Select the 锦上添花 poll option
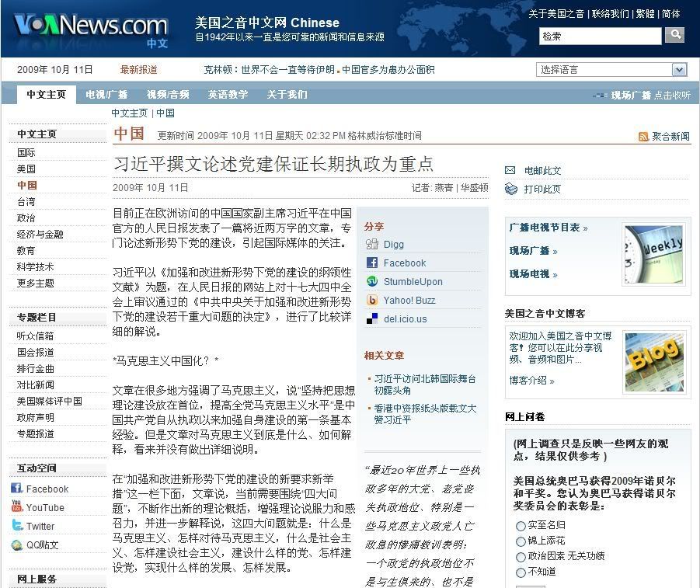 click(x=521, y=541)
